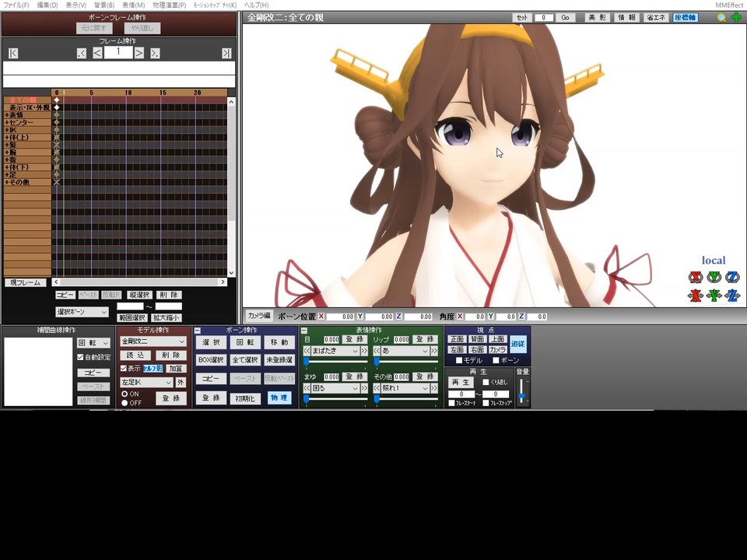Click the 物理 physics button in bone panel
The image size is (747, 560).
[x=279, y=397]
